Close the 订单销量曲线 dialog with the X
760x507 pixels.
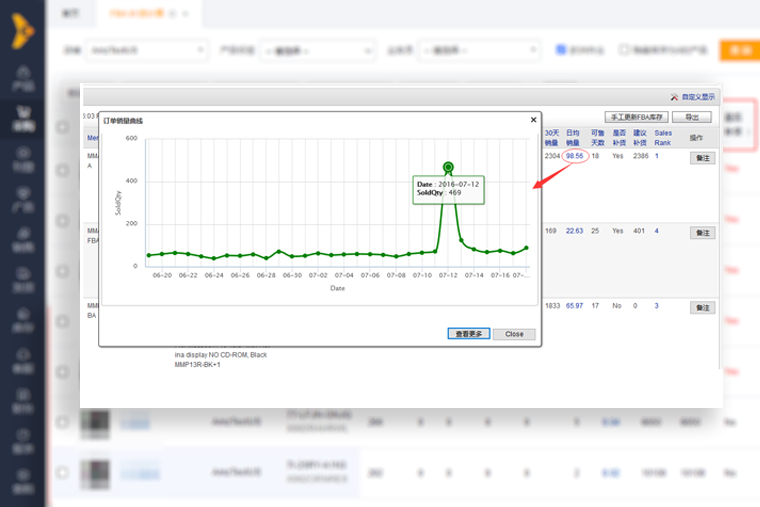(x=532, y=120)
